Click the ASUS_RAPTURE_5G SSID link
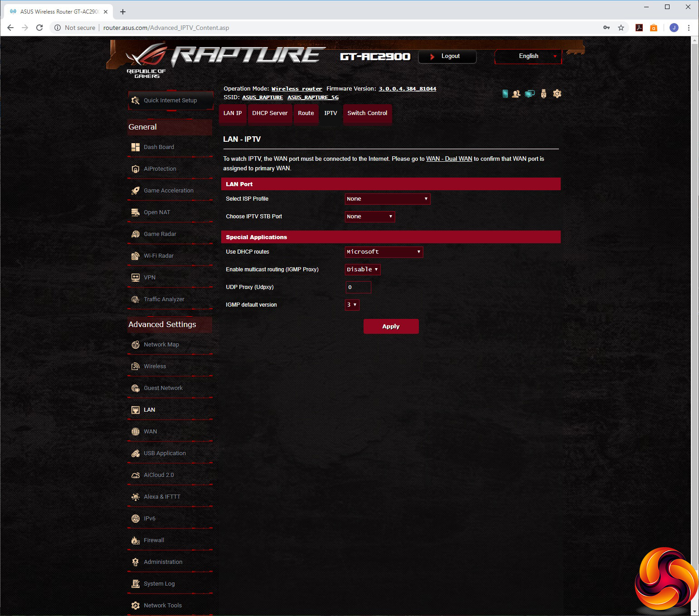699x616 pixels. (x=313, y=97)
